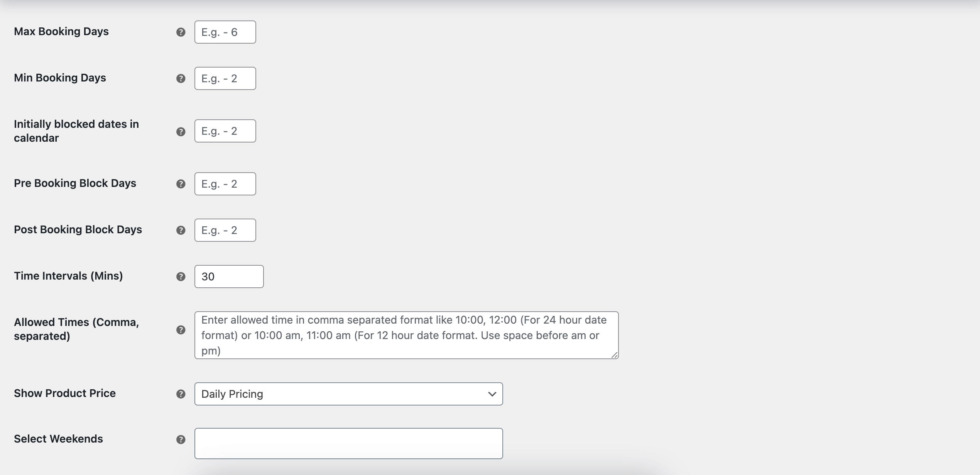Viewport: 980px width, 475px height.
Task: Click the help icon next to Initially blocked dates
Action: pos(181,131)
